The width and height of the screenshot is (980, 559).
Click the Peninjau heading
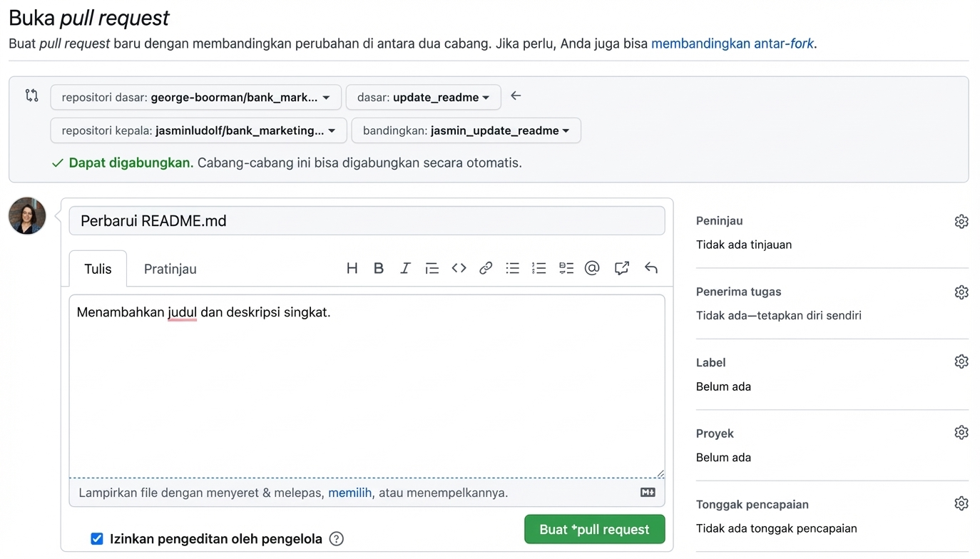click(x=720, y=221)
